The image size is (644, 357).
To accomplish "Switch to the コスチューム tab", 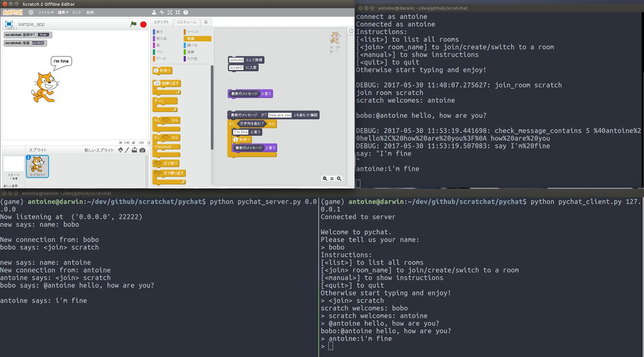I will coord(186,22).
